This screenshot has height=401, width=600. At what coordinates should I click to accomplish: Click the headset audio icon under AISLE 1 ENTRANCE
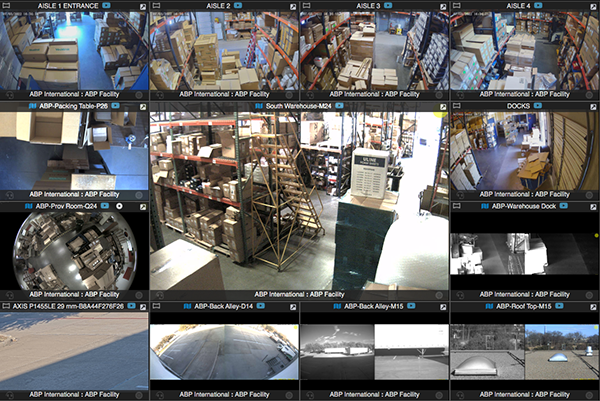pos(10,95)
